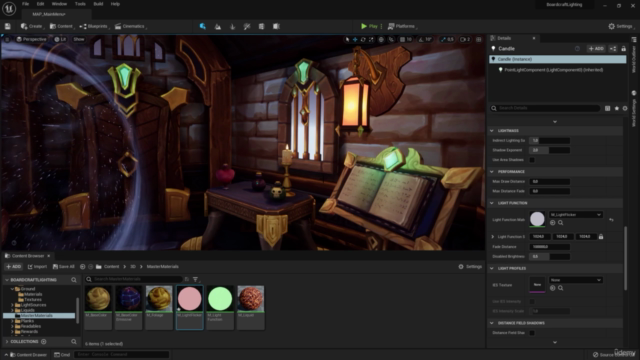Toggle favorites star filter in Details
The height and width of the screenshot is (360, 640).
point(617,108)
